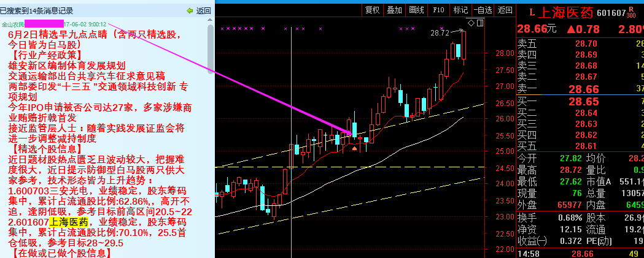Click the 今开 27.82 value
This screenshot has width=644, height=258.
570,158
